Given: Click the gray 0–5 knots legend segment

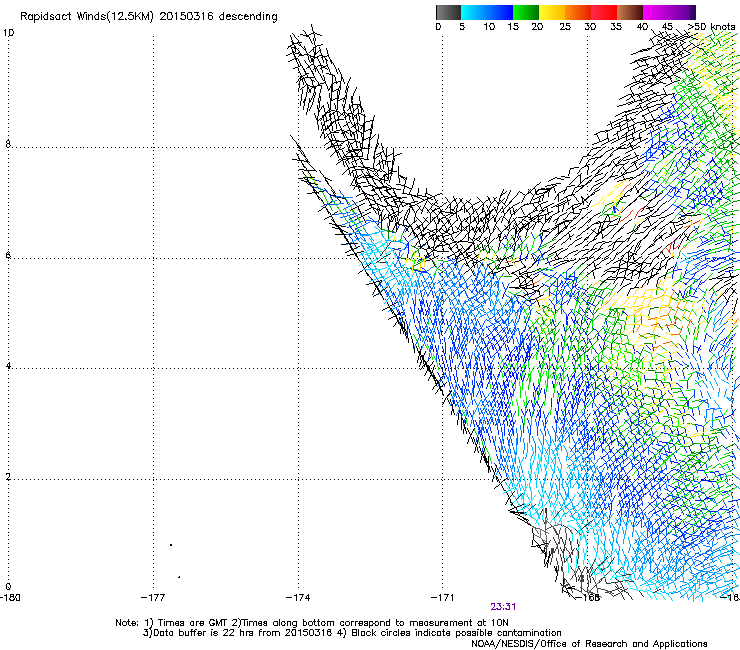Looking at the screenshot, I should pos(448,12).
